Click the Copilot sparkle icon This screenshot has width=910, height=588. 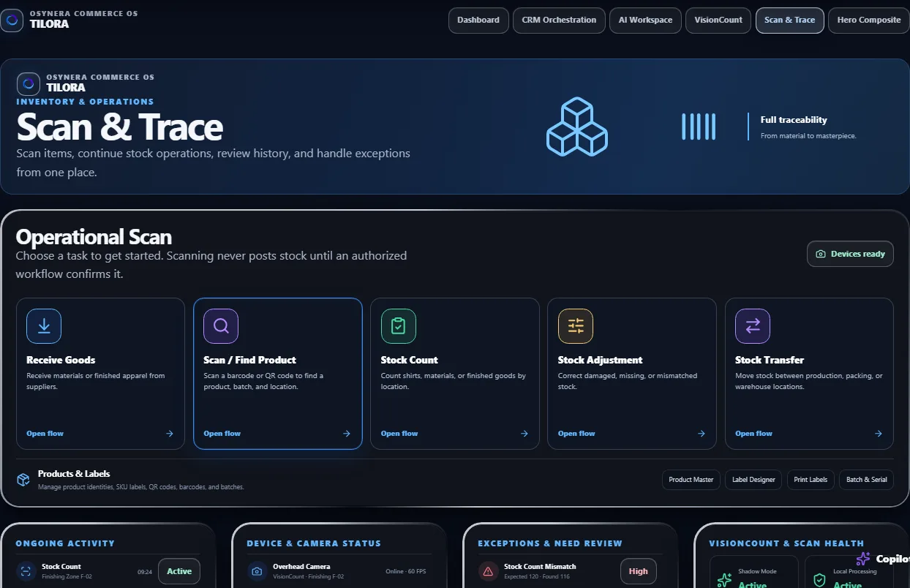click(x=863, y=559)
